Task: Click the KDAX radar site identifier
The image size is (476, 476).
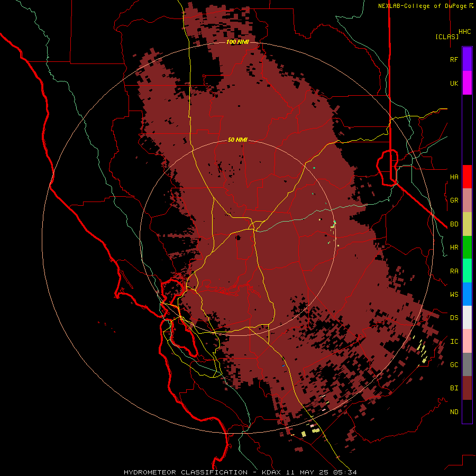Action: [271, 472]
